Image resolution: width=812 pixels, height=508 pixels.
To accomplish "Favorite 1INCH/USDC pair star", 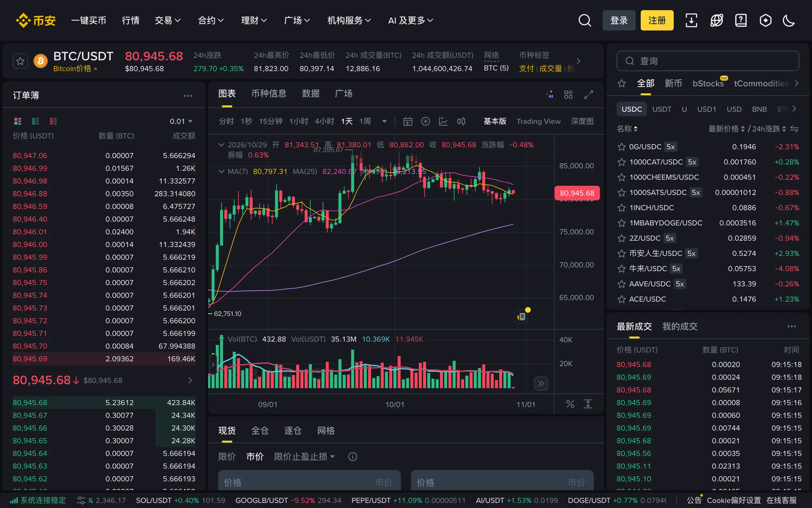I will coord(621,208).
